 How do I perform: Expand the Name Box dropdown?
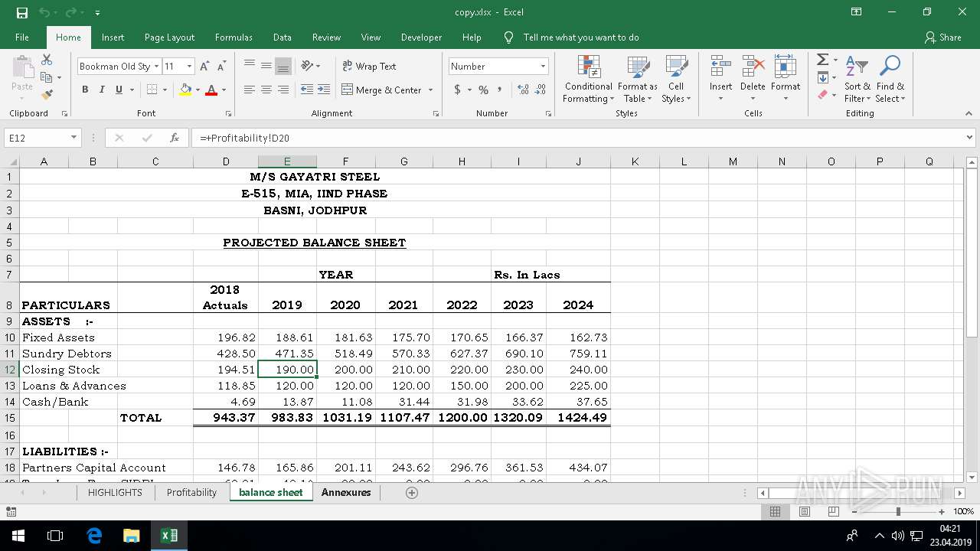tap(73, 138)
